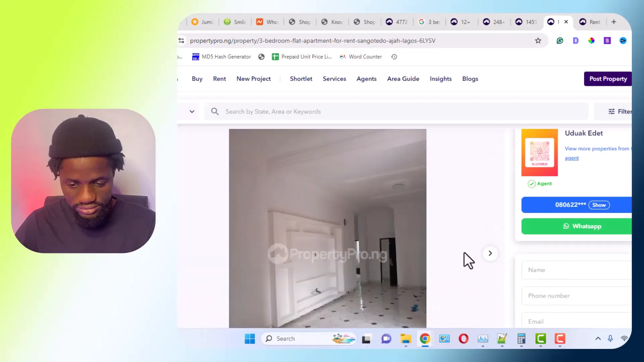Show hidden system tray icons
Viewport: 644px width, 362px height.
coord(598,339)
